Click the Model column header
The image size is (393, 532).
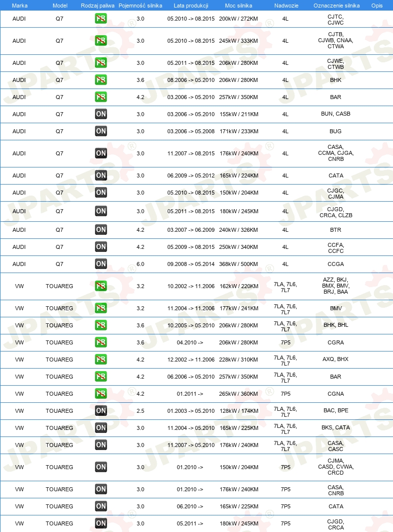60,6
